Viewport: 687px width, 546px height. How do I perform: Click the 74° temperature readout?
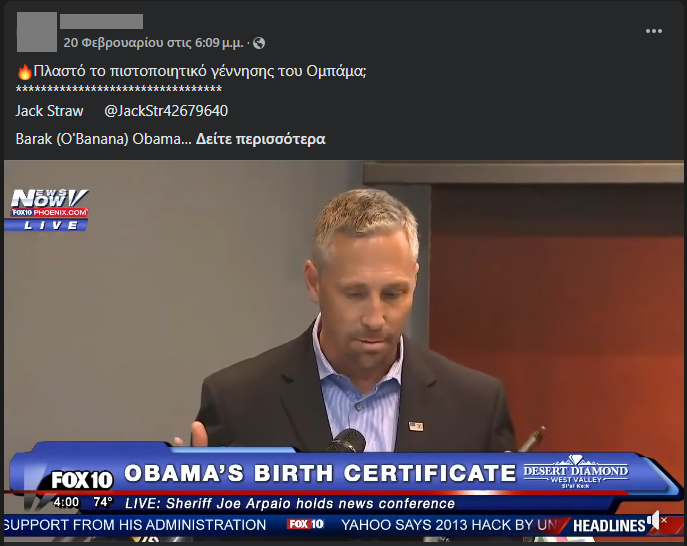coord(103,502)
